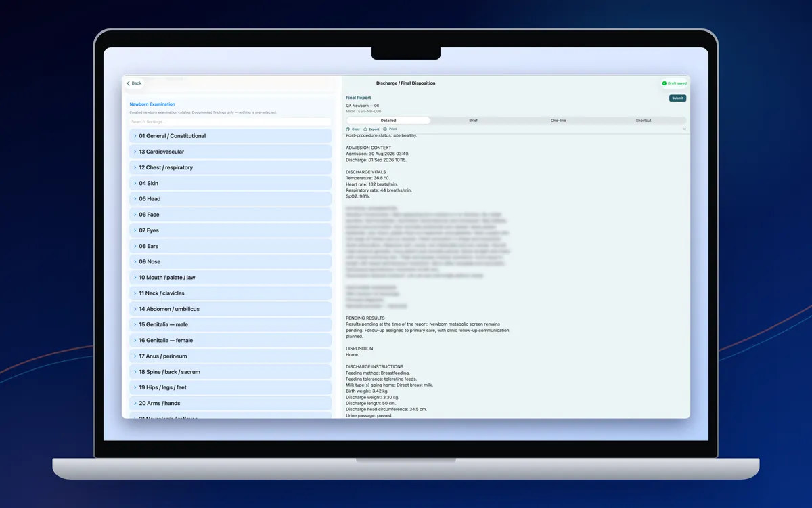Print the report using the Print label

[x=392, y=129]
